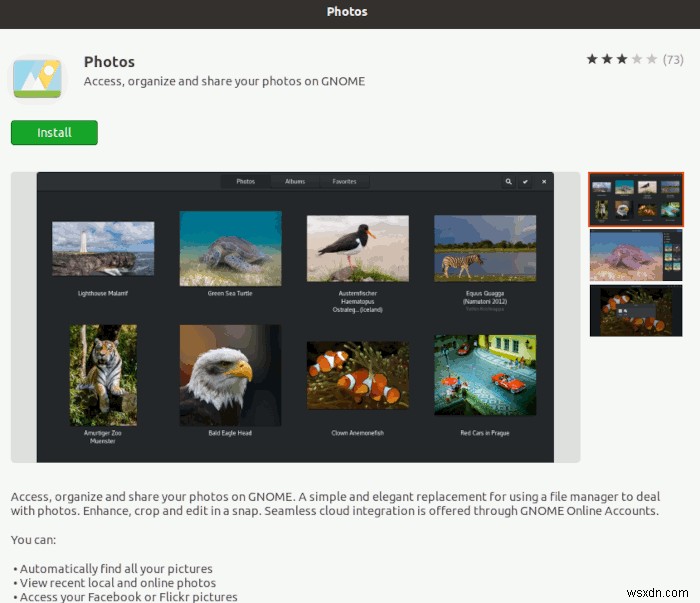This screenshot has width=700, height=603.
Task: Click the checkmark selection icon in screenshot
Action: pos(525,182)
